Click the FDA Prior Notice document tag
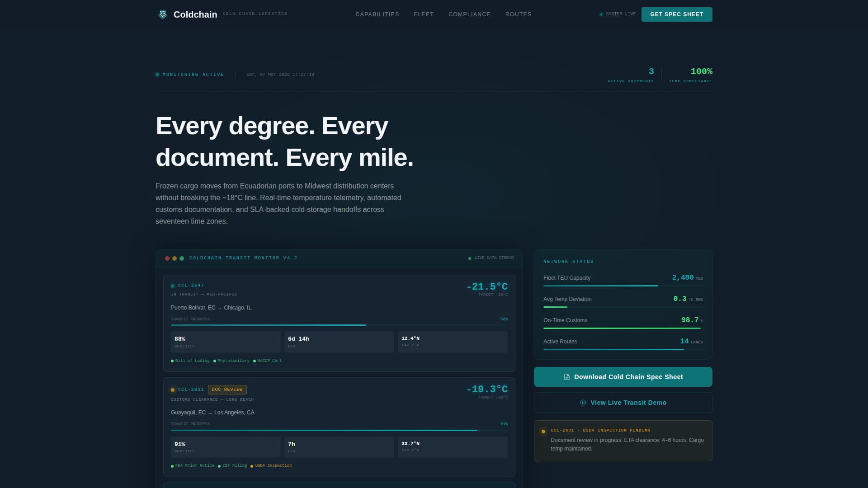Image resolution: width=868 pixels, height=488 pixels. [193, 466]
